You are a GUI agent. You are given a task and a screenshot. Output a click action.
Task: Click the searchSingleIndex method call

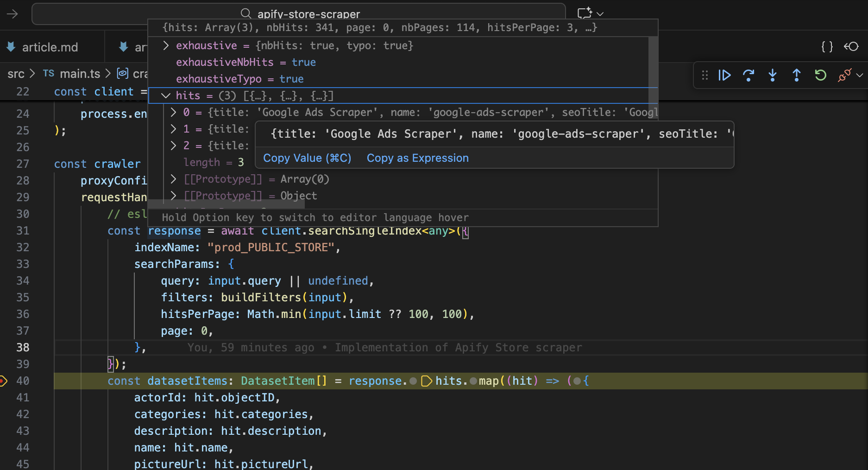pos(365,231)
